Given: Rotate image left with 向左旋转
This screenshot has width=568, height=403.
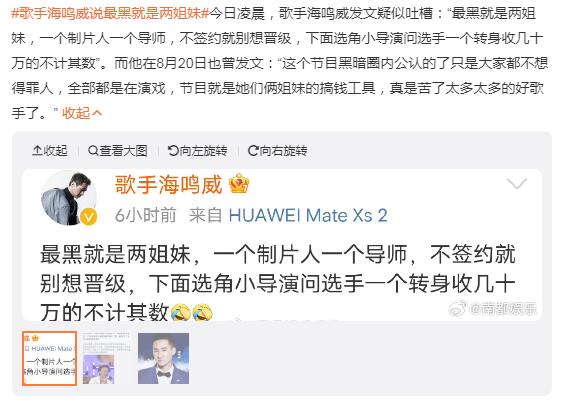Looking at the screenshot, I should [x=198, y=151].
